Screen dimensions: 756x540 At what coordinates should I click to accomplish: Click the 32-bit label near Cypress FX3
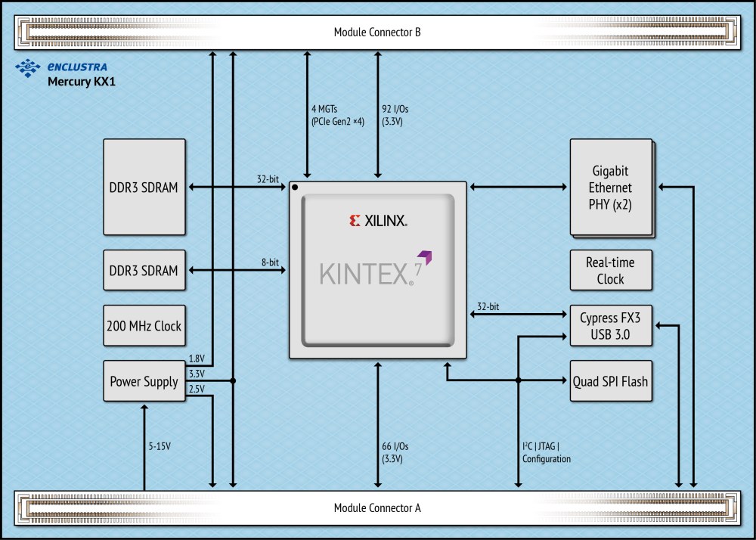pyautogui.click(x=488, y=306)
